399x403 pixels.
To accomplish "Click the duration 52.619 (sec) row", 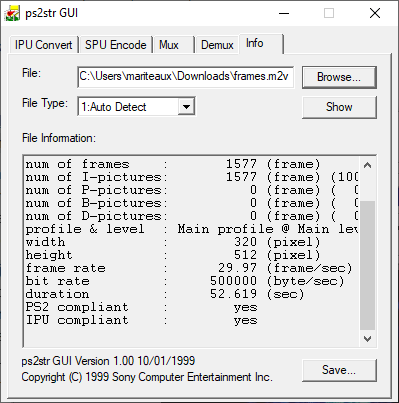I will [165, 294].
